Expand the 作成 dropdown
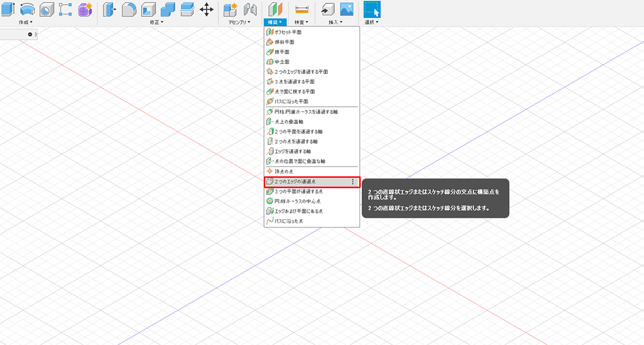 coord(26,22)
